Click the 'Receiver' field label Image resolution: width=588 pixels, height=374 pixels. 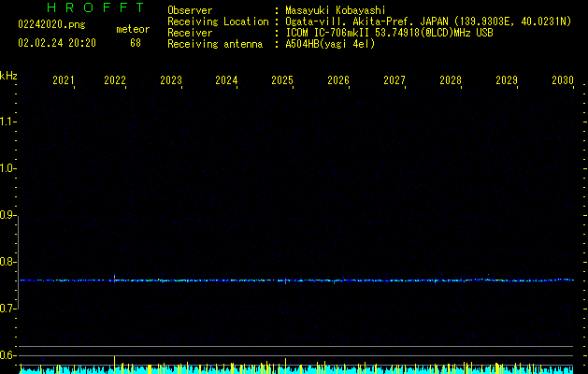point(190,33)
